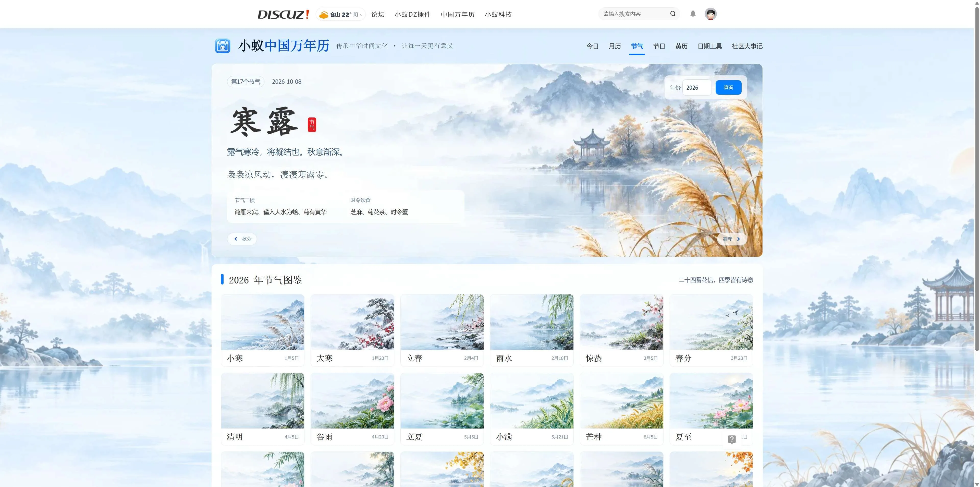Select the active 节气 tab

pyautogui.click(x=637, y=46)
